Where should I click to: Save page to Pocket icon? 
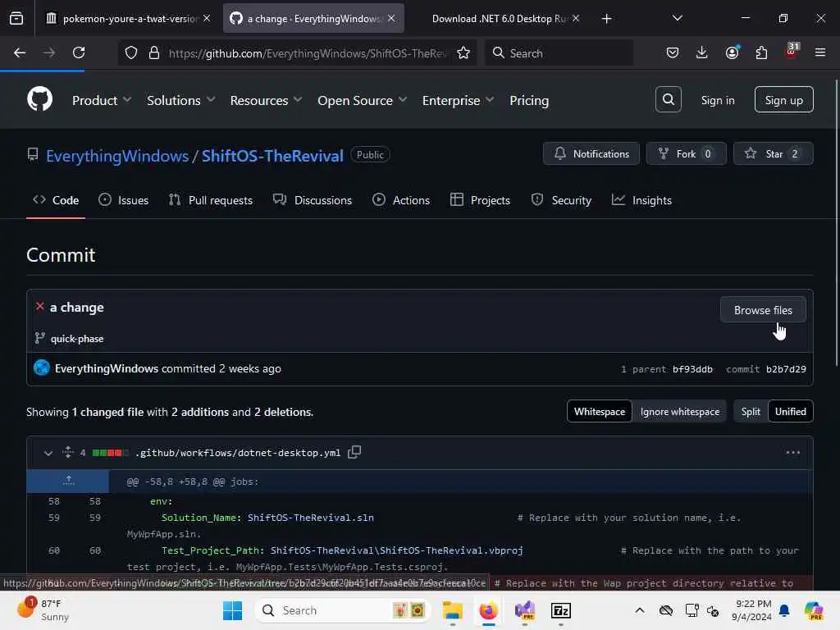click(x=673, y=52)
